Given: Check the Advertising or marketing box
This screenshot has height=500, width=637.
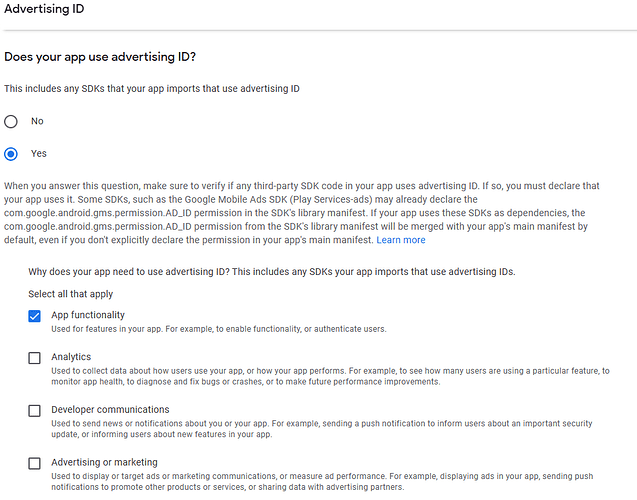Looking at the screenshot, I should click(x=35, y=463).
